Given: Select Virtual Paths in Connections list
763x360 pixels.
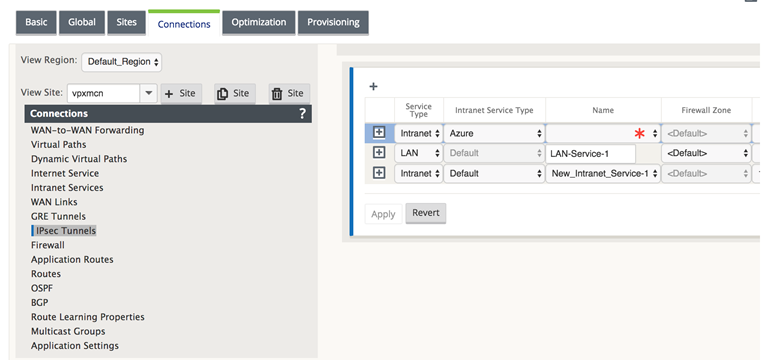Looking at the screenshot, I should pyautogui.click(x=58, y=144).
